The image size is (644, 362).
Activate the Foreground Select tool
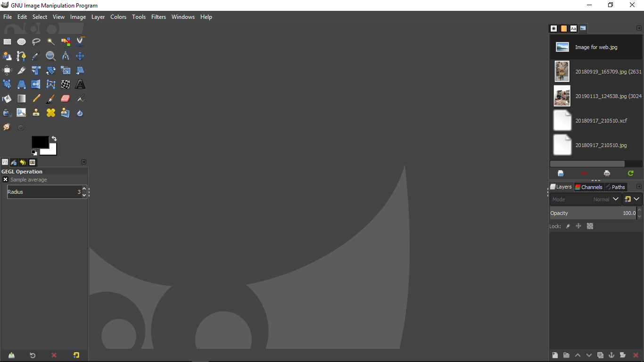tap(7, 56)
